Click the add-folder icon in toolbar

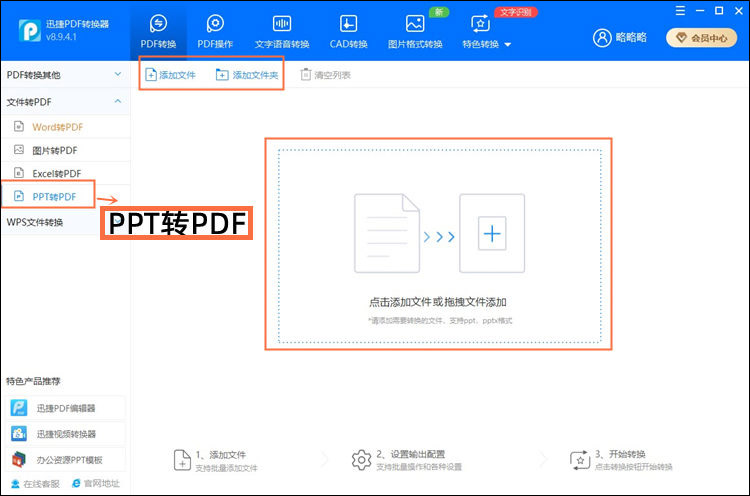tap(222, 75)
